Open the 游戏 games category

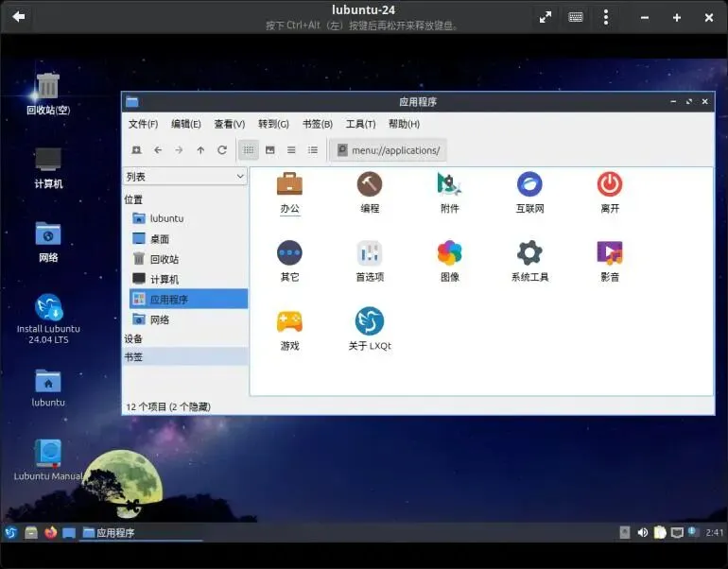(289, 330)
